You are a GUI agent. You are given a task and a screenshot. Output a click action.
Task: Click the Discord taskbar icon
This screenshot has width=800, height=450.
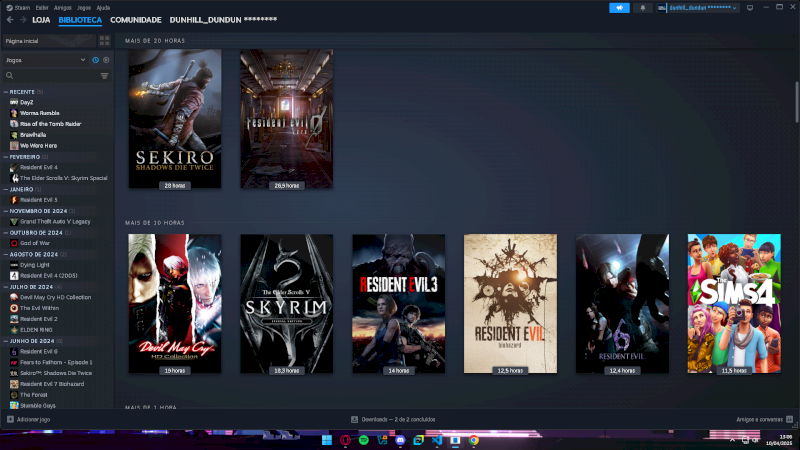(400, 440)
